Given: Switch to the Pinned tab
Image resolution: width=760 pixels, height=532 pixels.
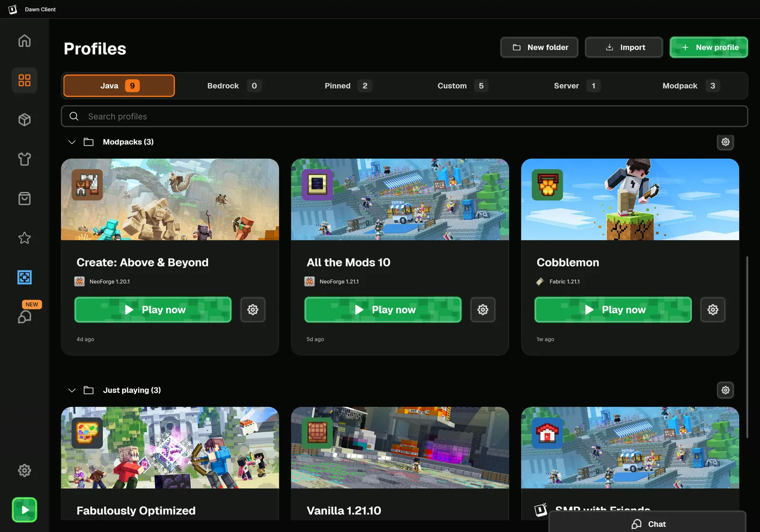Looking at the screenshot, I should point(348,86).
